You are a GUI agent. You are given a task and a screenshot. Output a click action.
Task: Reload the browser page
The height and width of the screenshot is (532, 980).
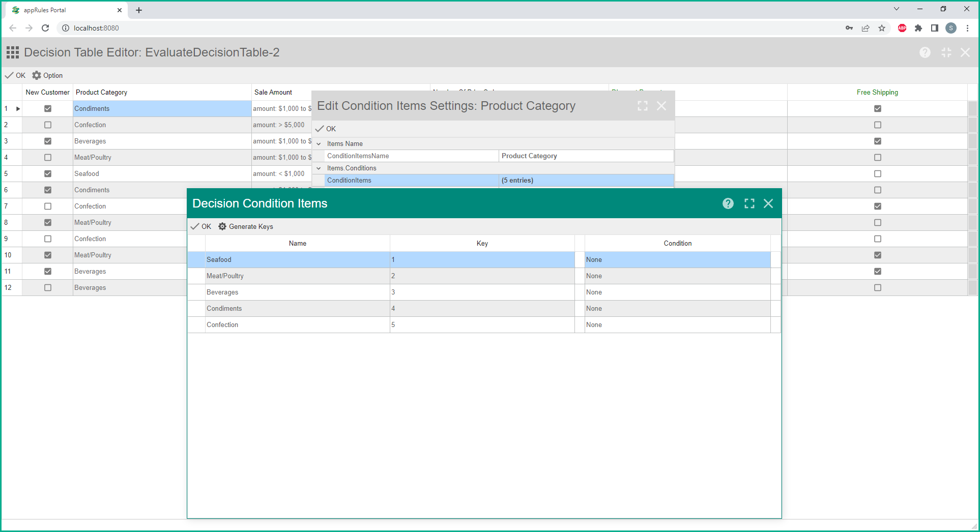point(45,28)
